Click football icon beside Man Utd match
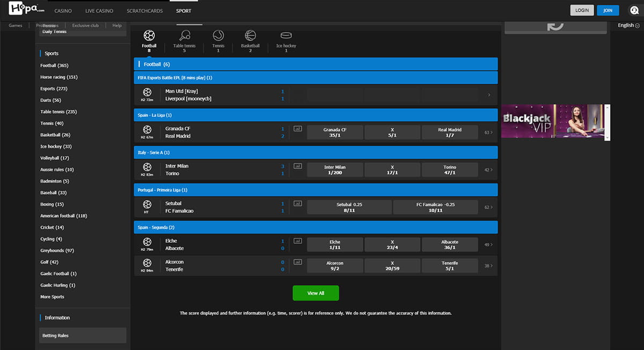Image resolution: width=644 pixels, height=350 pixels. [147, 92]
